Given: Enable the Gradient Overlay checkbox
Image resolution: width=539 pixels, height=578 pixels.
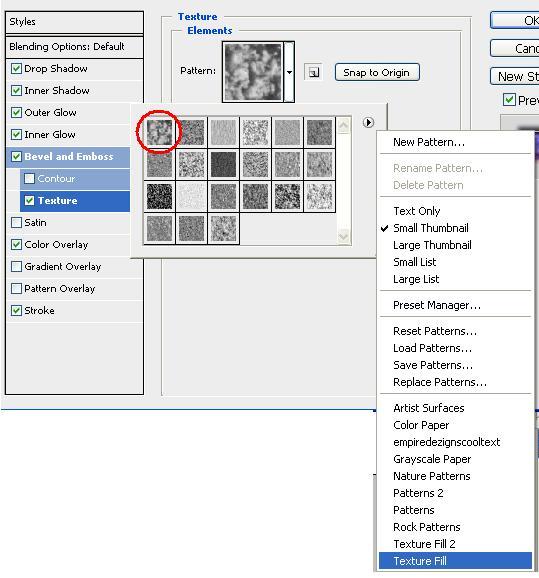Looking at the screenshot, I should pos(16,267).
